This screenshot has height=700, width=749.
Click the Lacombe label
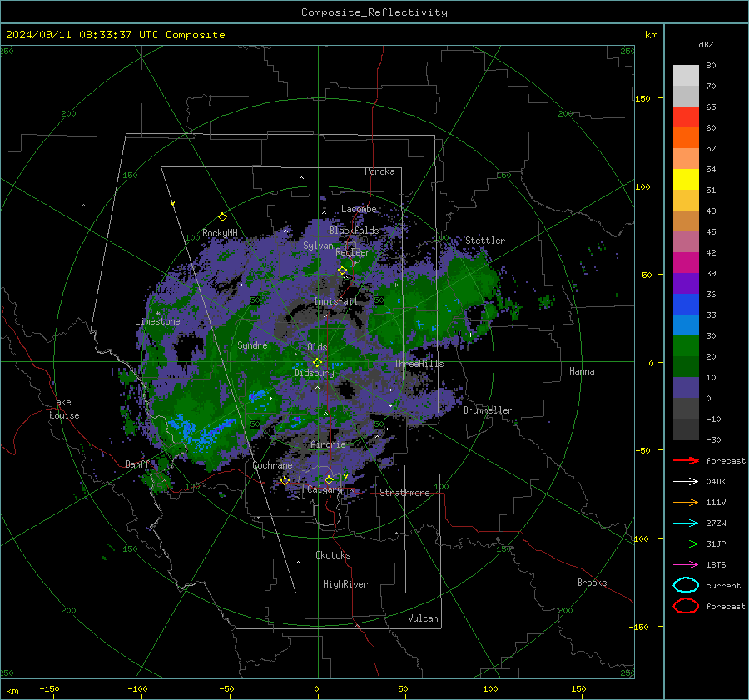pyautogui.click(x=359, y=209)
